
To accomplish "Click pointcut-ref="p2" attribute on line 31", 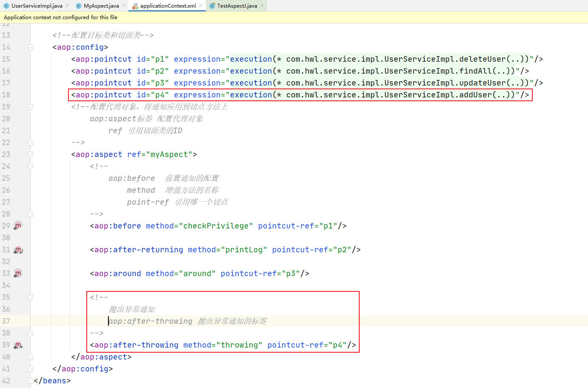I will tap(312, 250).
